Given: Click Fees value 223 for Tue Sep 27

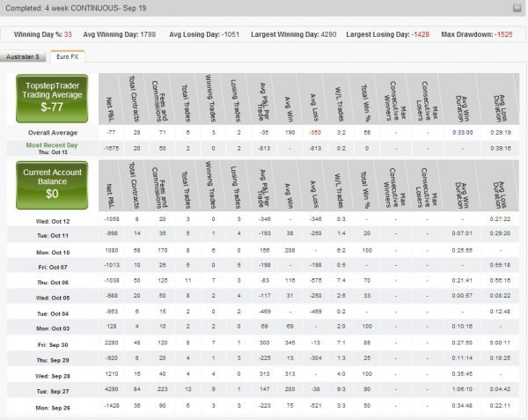Looking at the screenshot, I should 162,389.
